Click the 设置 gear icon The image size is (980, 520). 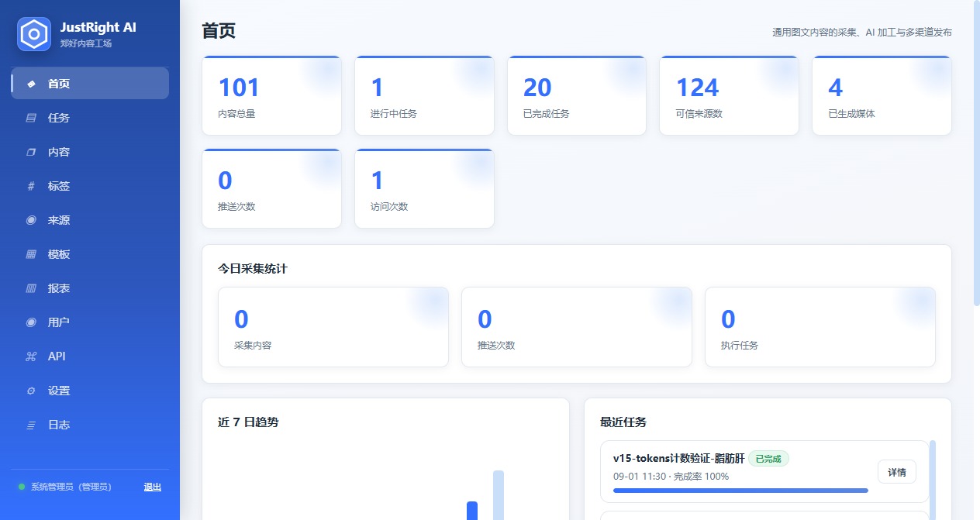click(31, 391)
